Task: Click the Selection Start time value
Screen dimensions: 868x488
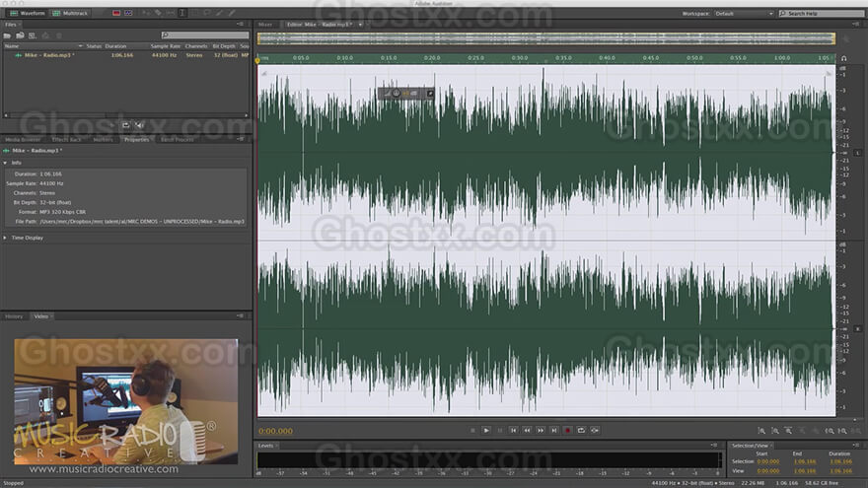Action: tap(767, 461)
